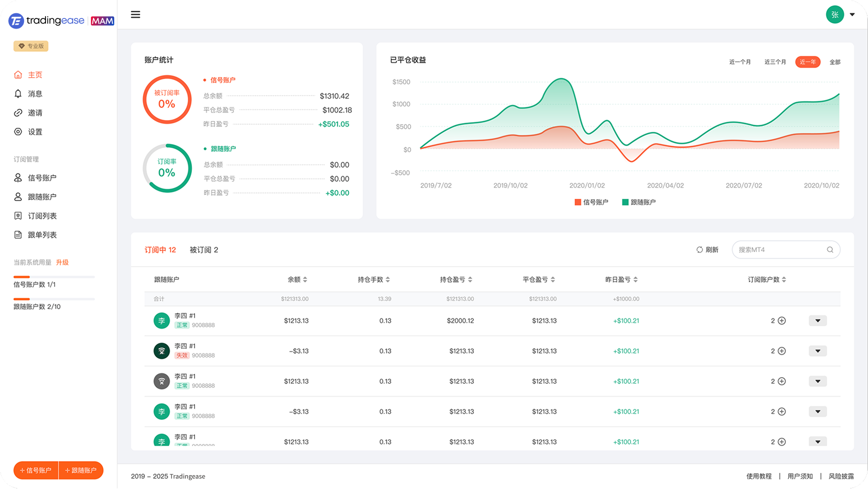Click the 刷新 refresh icon
This screenshot has width=868, height=489.
coord(700,250)
